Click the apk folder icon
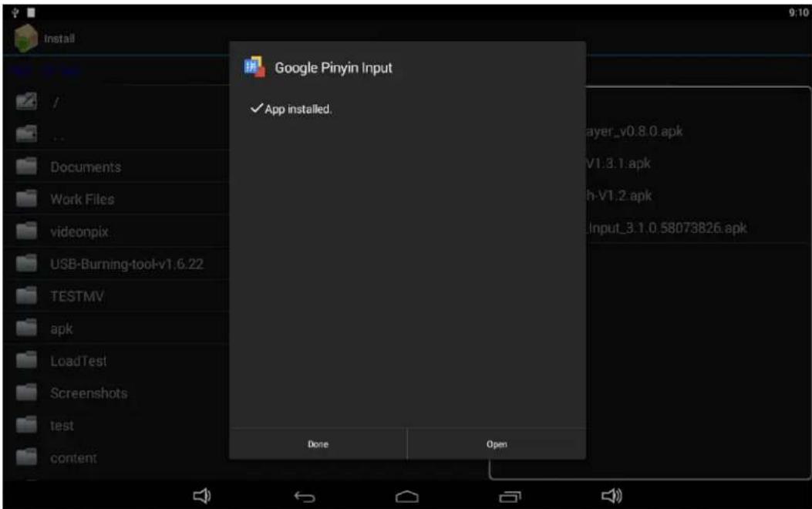This screenshot has height=509, width=812. (x=26, y=328)
